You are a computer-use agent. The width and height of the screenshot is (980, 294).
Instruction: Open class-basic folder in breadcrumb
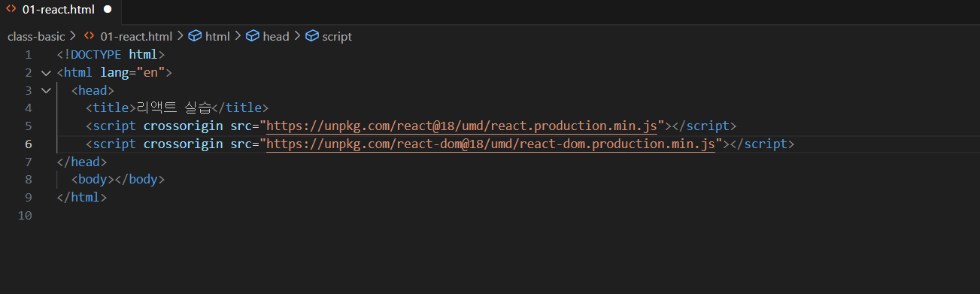click(x=36, y=36)
